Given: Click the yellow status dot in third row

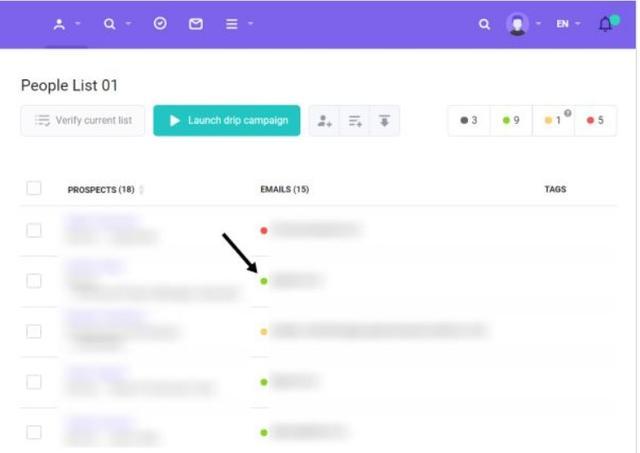Looking at the screenshot, I should pyautogui.click(x=264, y=332).
